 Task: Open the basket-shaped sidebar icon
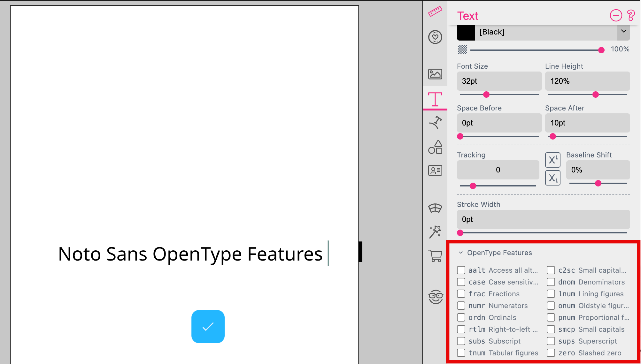pyautogui.click(x=435, y=208)
